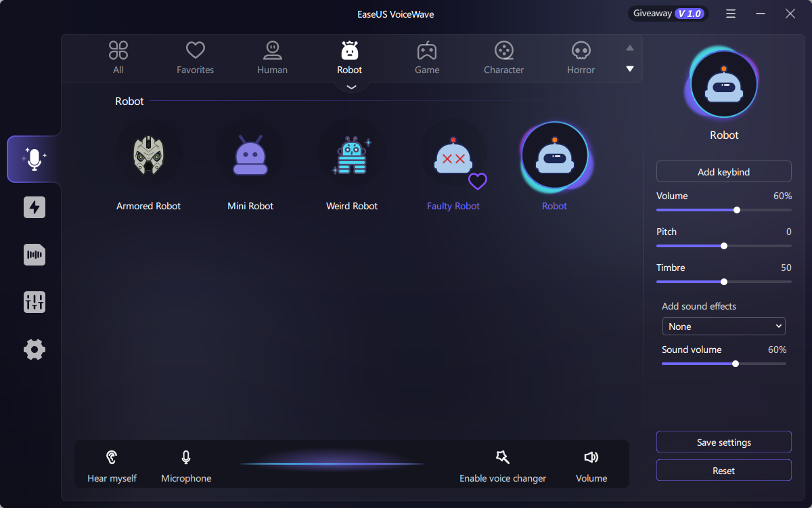
Task: Adjust the Timbre slider handle
Action: (x=724, y=282)
